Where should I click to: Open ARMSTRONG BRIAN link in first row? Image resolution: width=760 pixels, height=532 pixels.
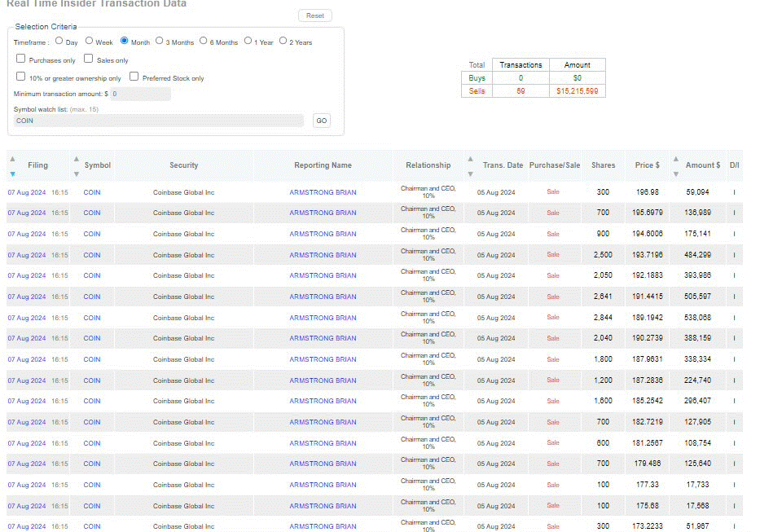[323, 192]
